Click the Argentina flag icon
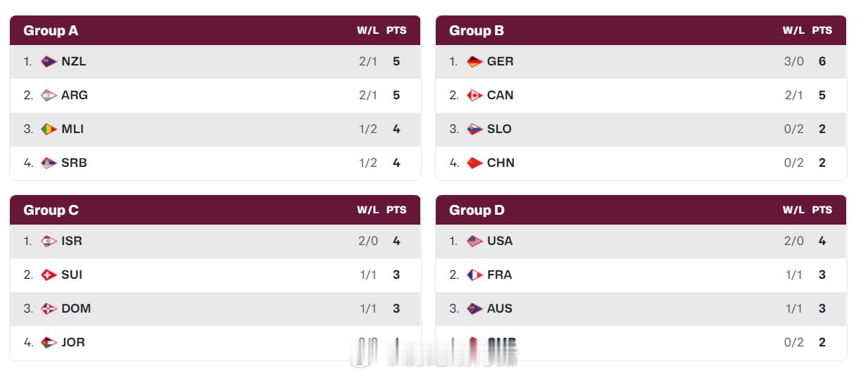The width and height of the screenshot is (868, 376). click(49, 95)
